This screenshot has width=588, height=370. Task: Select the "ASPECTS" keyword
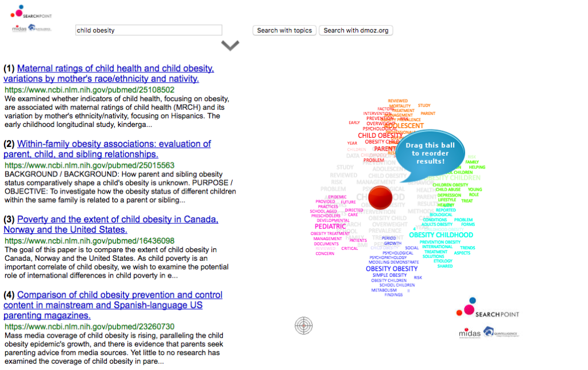462,253
